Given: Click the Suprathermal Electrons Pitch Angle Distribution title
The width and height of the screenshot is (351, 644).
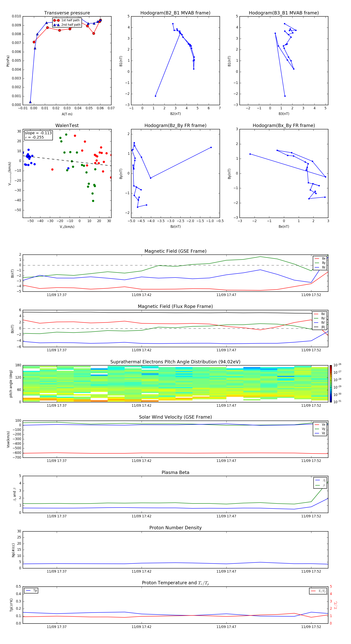Looking at the screenshot, I should (175, 362).
